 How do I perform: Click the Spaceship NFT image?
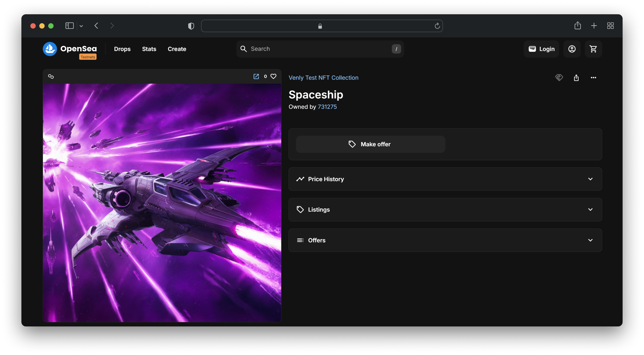[x=162, y=203]
